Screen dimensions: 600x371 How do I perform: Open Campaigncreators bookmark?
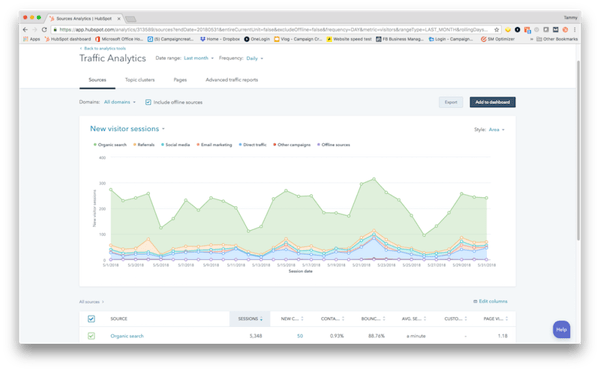171,39
